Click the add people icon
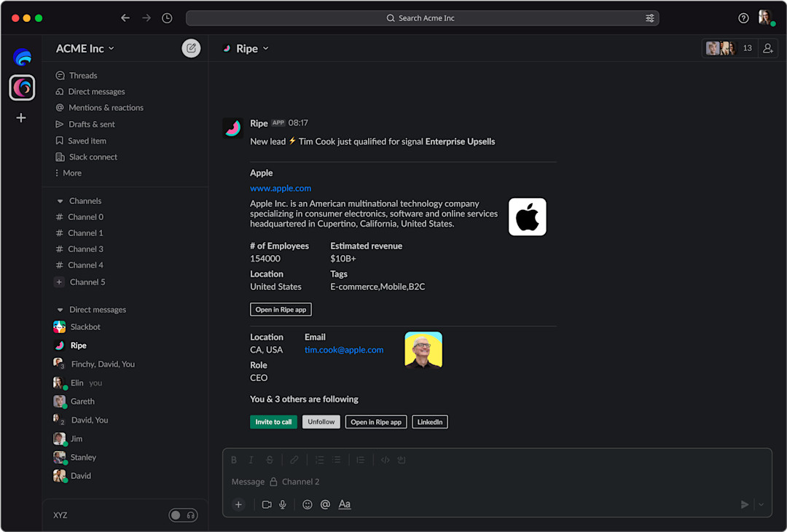This screenshot has height=532, width=787. coord(768,48)
